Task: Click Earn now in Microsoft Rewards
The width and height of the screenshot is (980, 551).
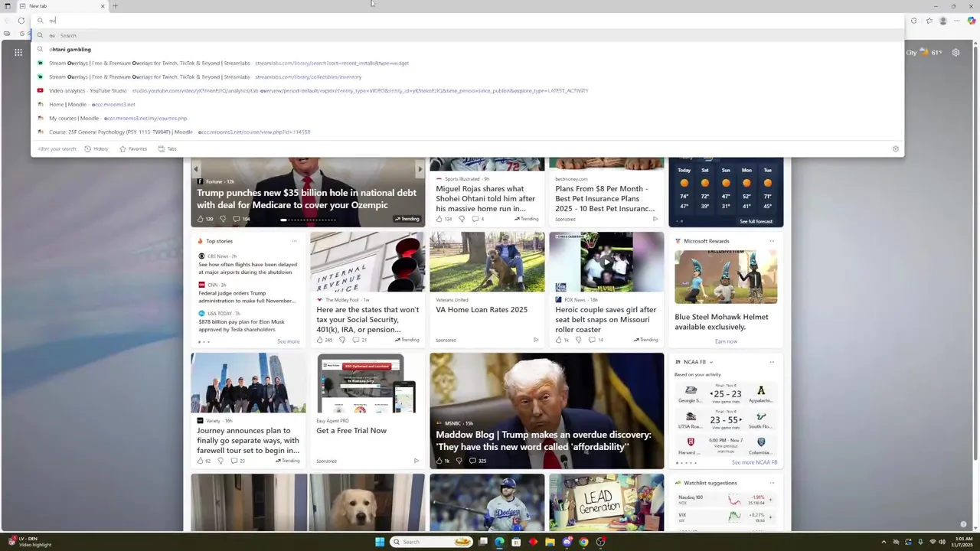Action: click(726, 341)
